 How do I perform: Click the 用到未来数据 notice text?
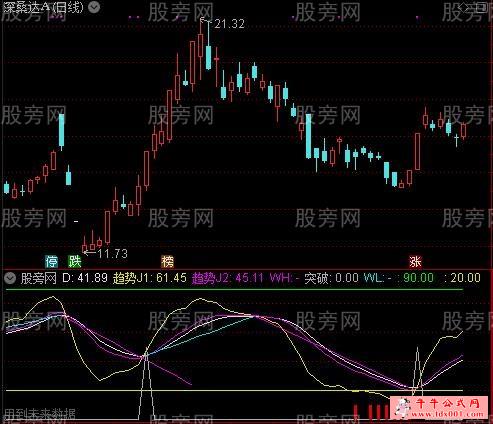point(40,415)
